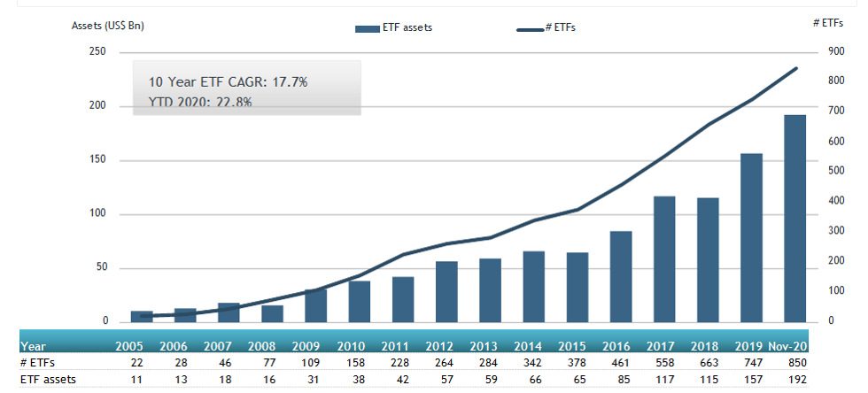868x393 pixels.
Task: Click the YTD 2020: 22.8% text
Action: point(200,102)
